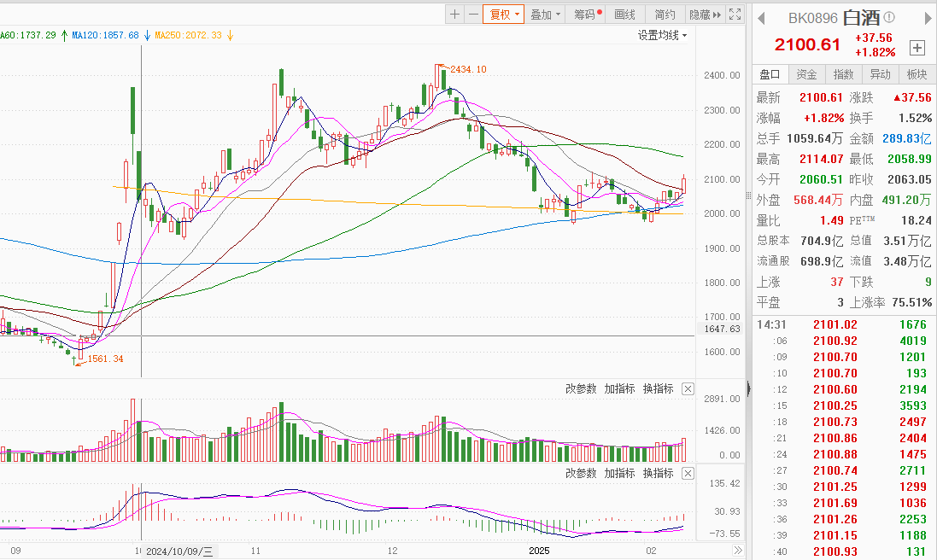Click 改参数 in the MACD panel

(581, 473)
